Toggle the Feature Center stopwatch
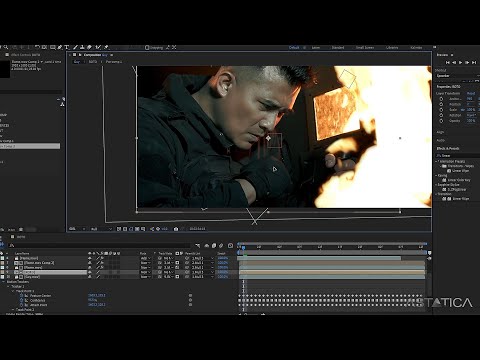Viewport: 480px width, 360px height. 22,295
